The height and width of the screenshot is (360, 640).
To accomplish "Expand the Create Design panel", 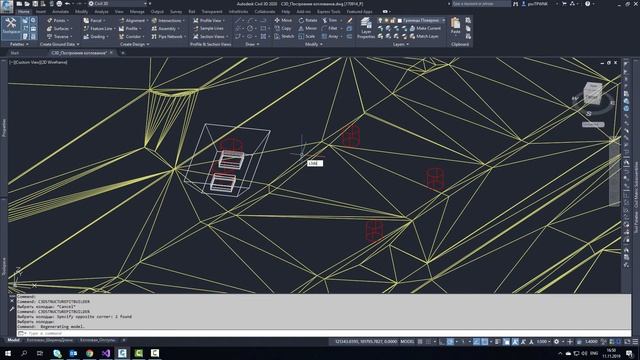I will (x=134, y=44).
